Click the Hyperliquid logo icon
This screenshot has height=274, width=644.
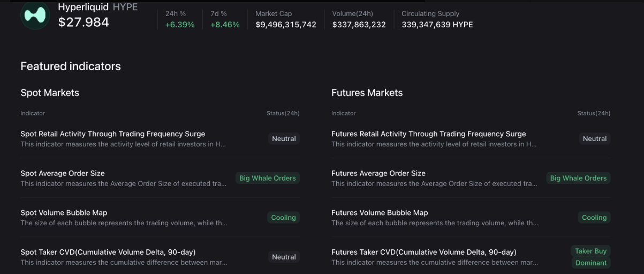35,15
